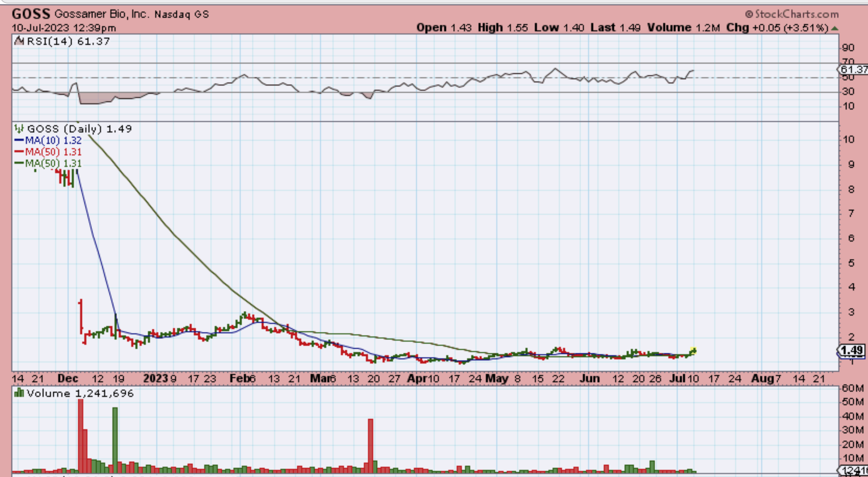Viewport: 868px width, 477px height.
Task: Click the tallest red December volume bar
Action: (x=80, y=436)
